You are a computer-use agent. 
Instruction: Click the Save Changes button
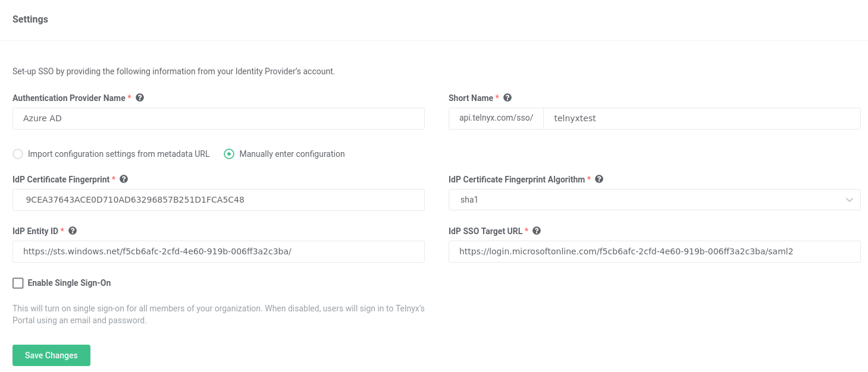51,355
